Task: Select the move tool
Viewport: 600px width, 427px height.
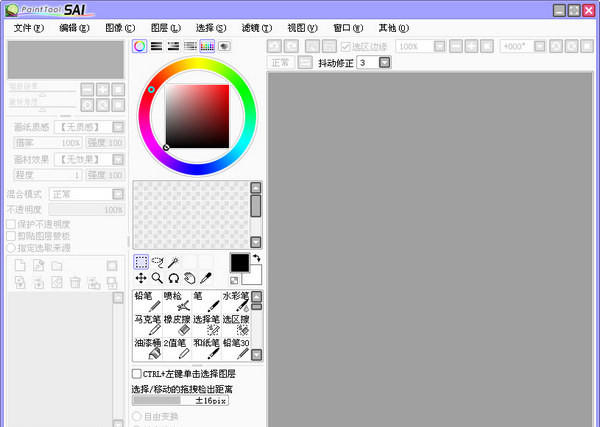Action: tap(141, 278)
